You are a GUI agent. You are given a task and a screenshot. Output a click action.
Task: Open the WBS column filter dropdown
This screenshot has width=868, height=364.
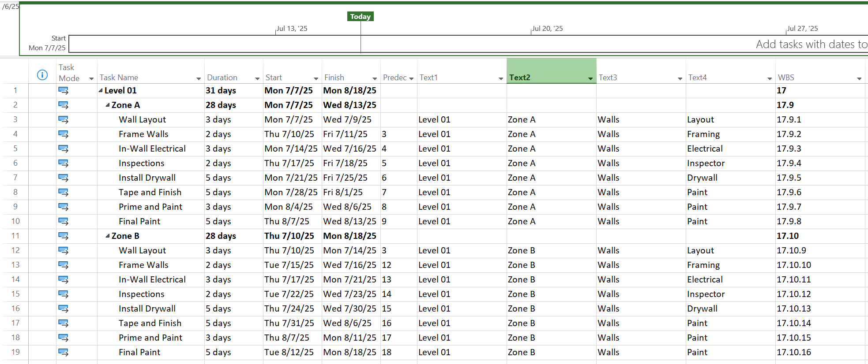click(x=859, y=78)
